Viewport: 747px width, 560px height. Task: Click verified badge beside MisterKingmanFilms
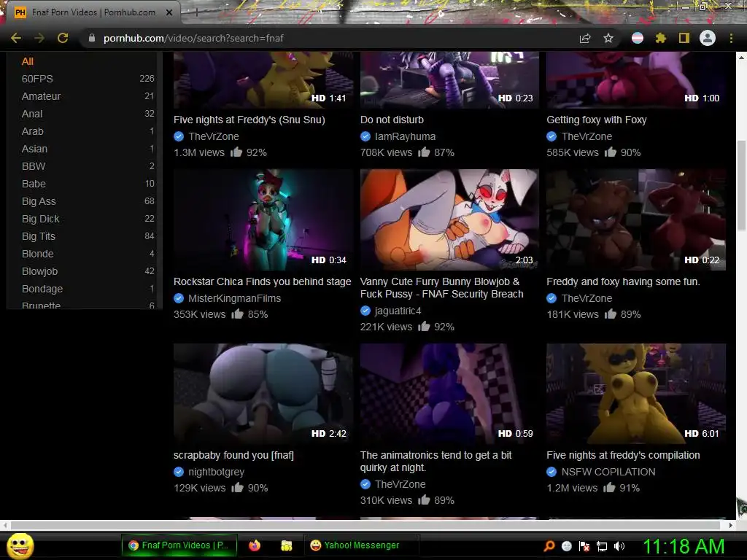[x=179, y=298]
